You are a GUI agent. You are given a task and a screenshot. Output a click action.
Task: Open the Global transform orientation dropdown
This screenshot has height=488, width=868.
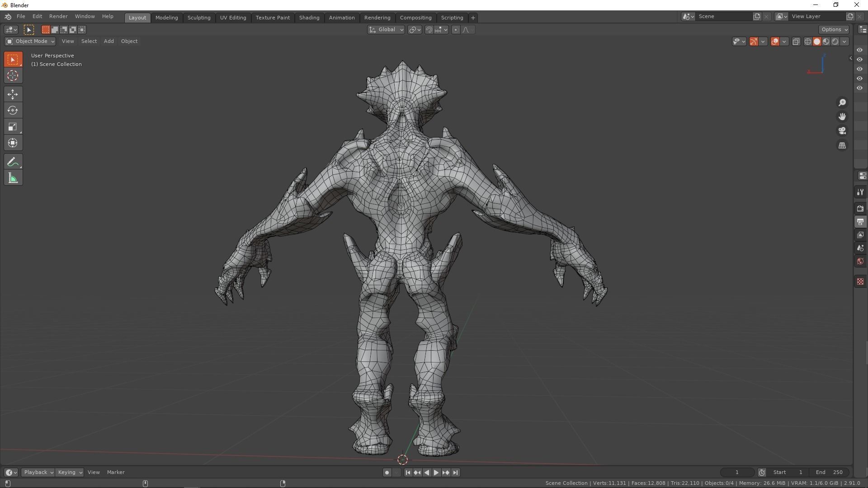click(386, 29)
